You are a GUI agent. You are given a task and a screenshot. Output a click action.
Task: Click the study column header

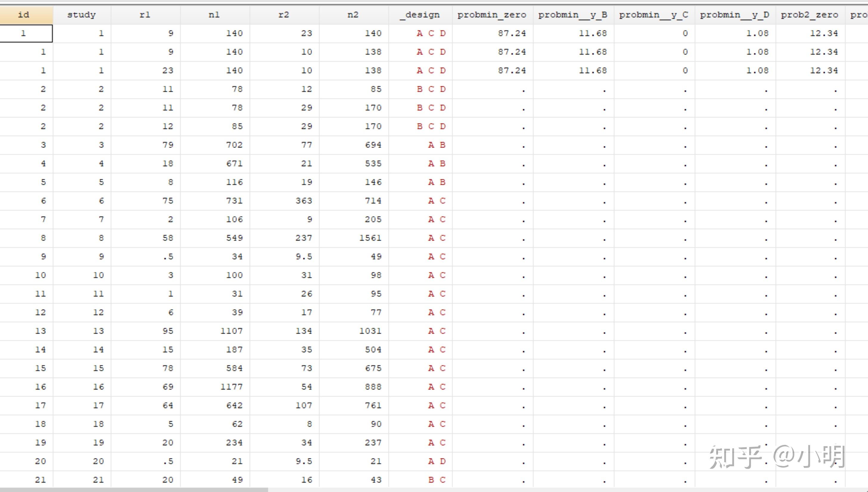(81, 15)
